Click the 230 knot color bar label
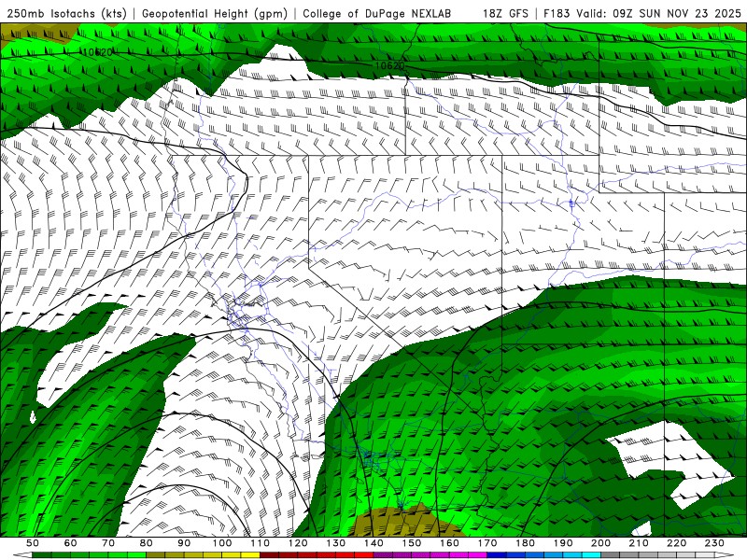This screenshot has width=747, height=560. pyautogui.click(x=714, y=543)
